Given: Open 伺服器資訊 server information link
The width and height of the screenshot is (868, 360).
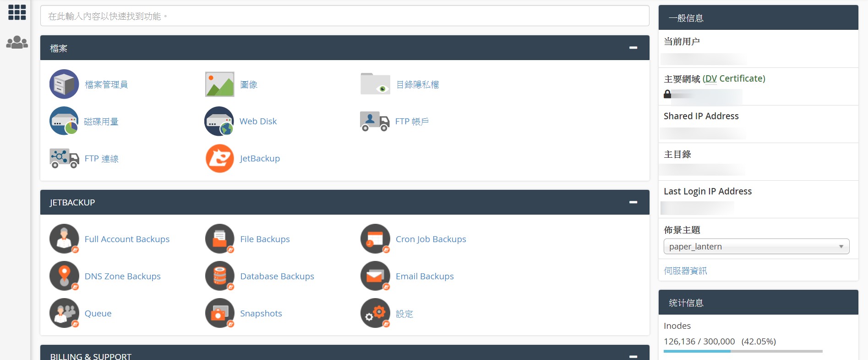Looking at the screenshot, I should click(x=685, y=271).
